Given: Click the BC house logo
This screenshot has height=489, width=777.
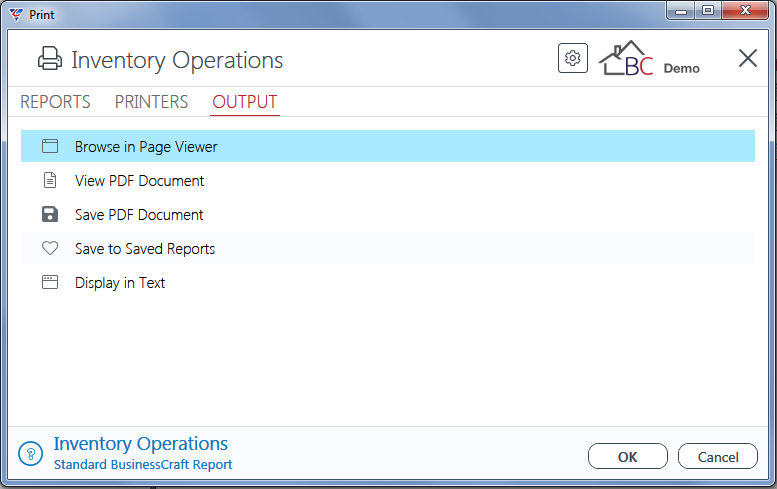Looking at the screenshot, I should 626,58.
